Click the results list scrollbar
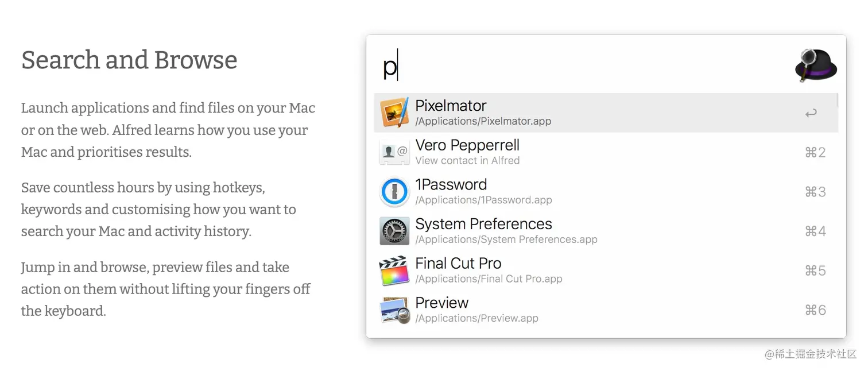 (x=837, y=100)
